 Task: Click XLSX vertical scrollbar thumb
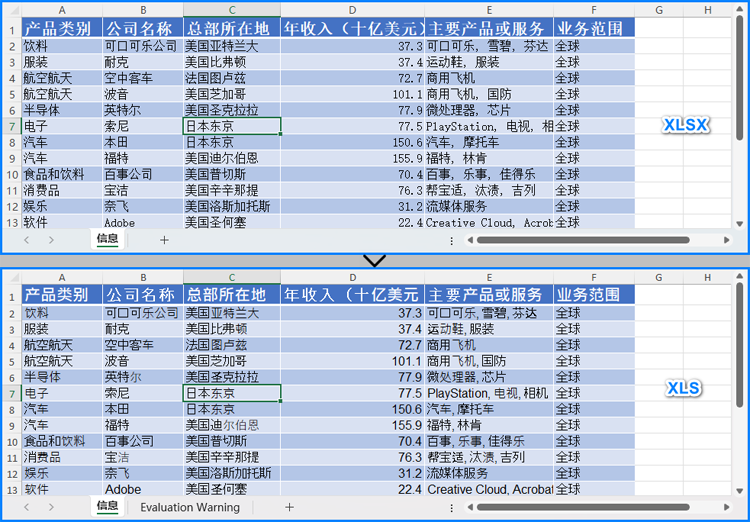[740, 78]
